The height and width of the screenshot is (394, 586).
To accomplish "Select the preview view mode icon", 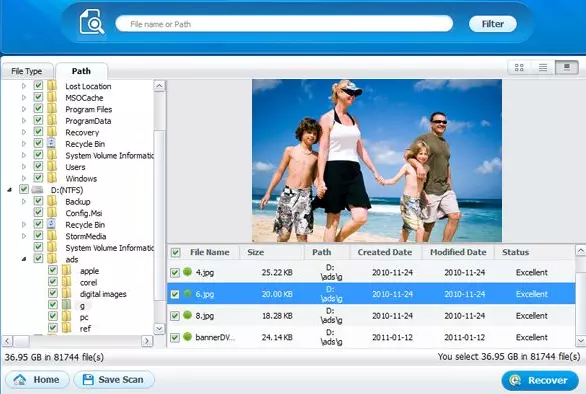I will coord(567,68).
